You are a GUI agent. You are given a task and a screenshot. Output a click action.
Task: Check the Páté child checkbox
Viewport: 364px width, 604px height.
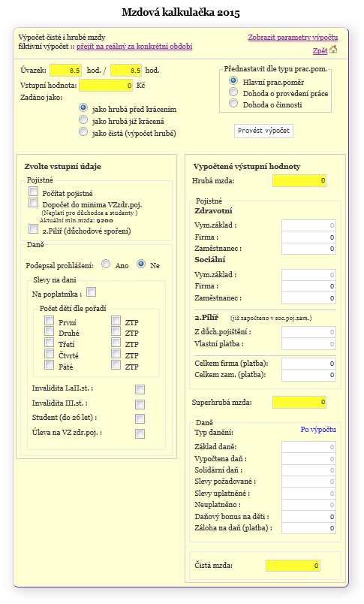coord(50,365)
